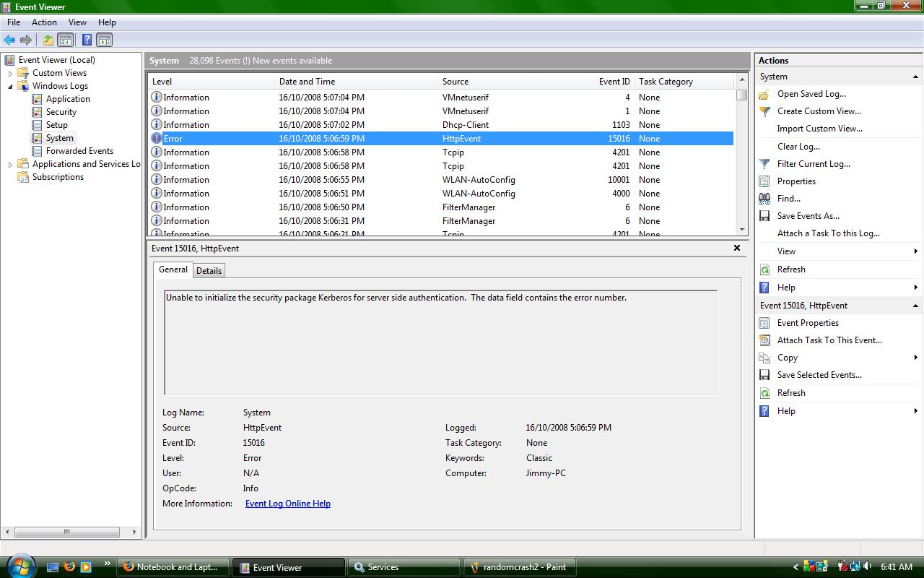Collapse the Windows Logs tree node
924x578 pixels.
(x=10, y=86)
